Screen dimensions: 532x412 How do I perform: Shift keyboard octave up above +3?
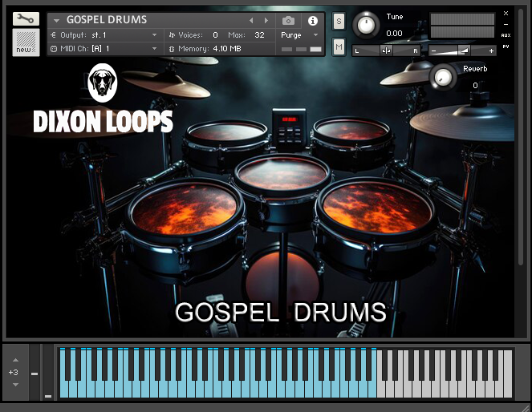click(x=14, y=359)
